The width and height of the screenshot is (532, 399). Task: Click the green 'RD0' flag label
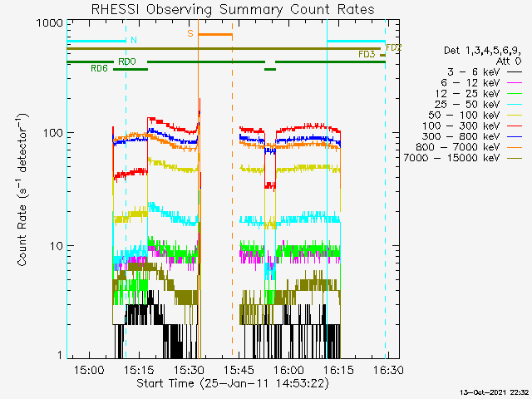(127, 62)
